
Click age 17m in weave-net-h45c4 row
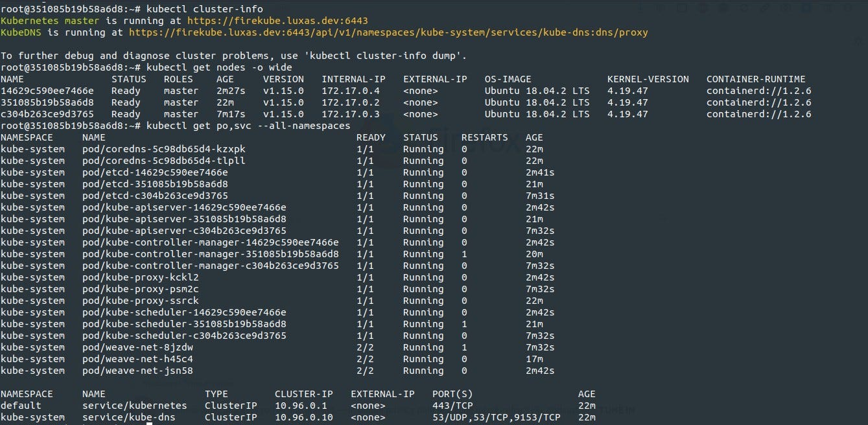[x=535, y=359]
